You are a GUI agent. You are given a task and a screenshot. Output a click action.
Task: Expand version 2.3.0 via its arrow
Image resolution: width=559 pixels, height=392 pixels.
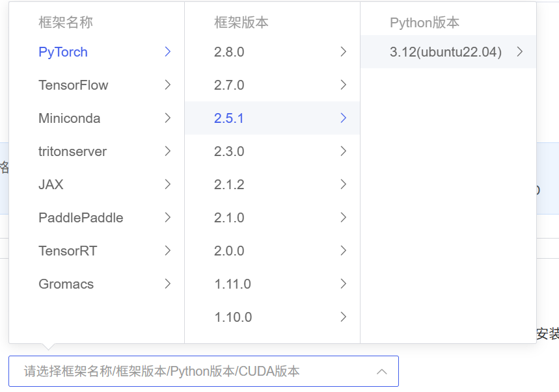point(344,151)
